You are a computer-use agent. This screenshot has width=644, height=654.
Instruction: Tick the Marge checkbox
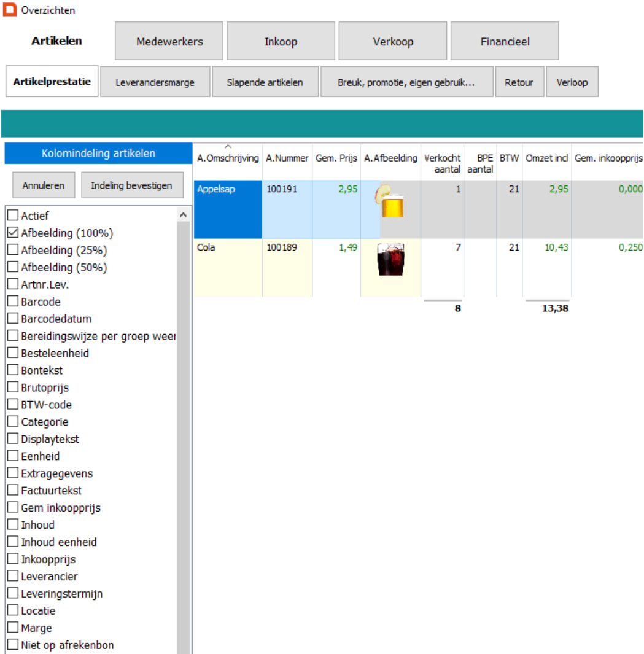click(12, 628)
